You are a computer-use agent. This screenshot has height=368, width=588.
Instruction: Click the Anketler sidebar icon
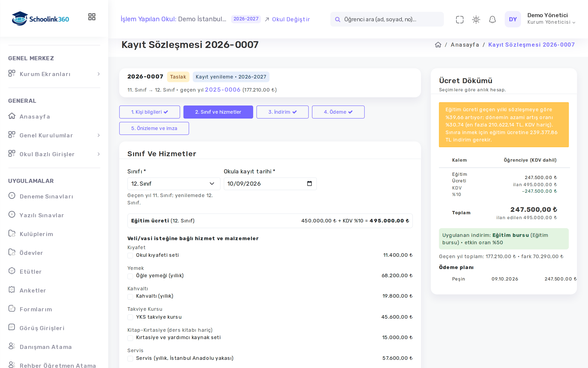tap(12, 289)
